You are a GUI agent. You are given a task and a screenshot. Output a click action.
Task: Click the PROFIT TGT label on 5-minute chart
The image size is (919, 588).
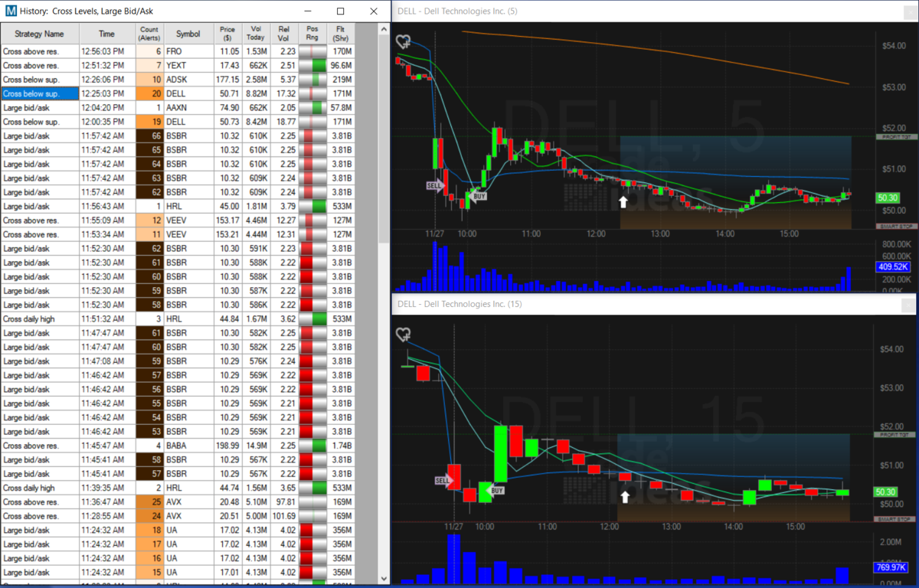pos(896,137)
